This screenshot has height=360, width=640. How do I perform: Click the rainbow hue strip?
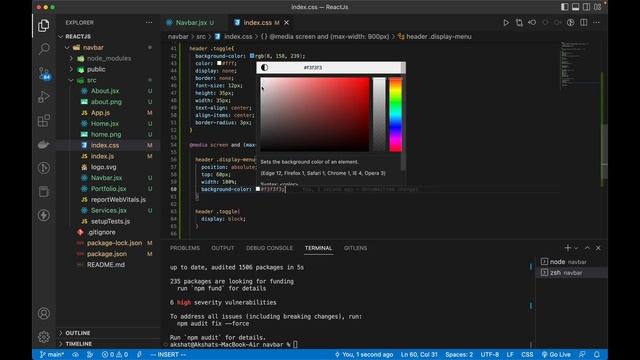[395, 115]
